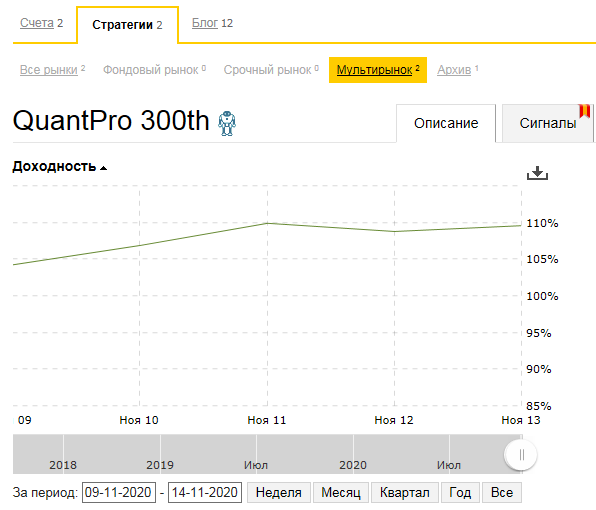Show the entire period with Все
The width and height of the screenshot is (596, 510).
pyautogui.click(x=502, y=493)
